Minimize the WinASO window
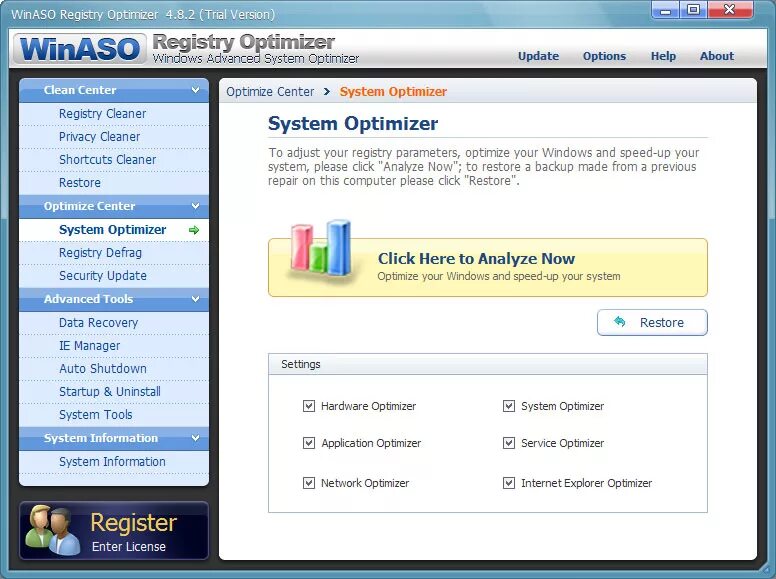The height and width of the screenshot is (579, 776). coord(666,10)
